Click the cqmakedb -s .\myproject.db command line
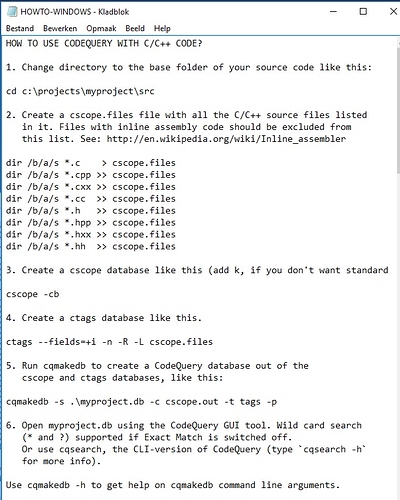The width and height of the screenshot is (400, 500). pos(142,402)
